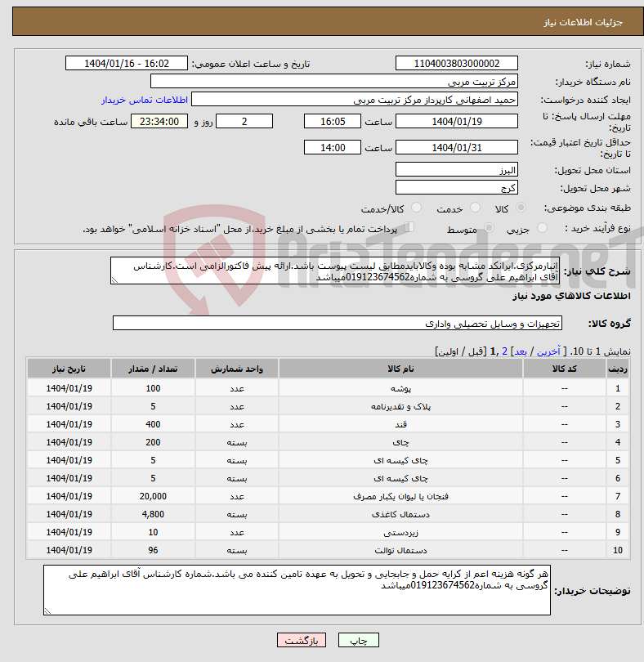This screenshot has height=662, width=644.
Task: Click the remaining days field showing 2
Action: pyautogui.click(x=244, y=122)
